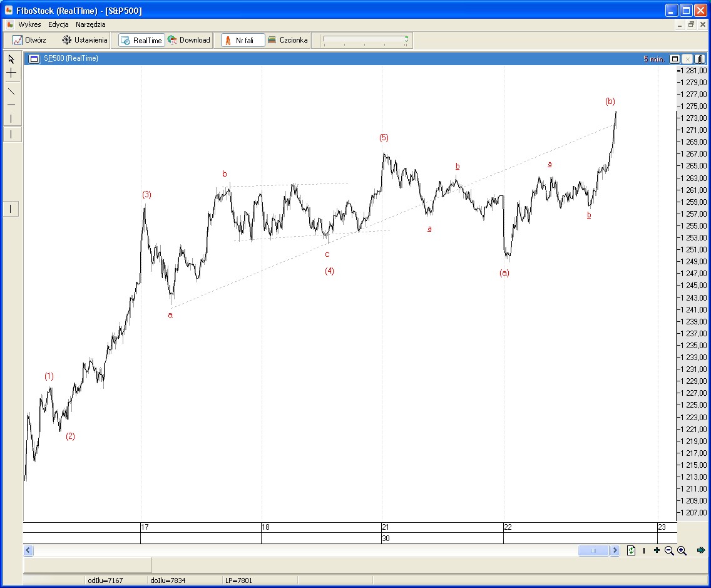The width and height of the screenshot is (711, 588).
Task: Click wave label (3)
Action: pos(146,195)
